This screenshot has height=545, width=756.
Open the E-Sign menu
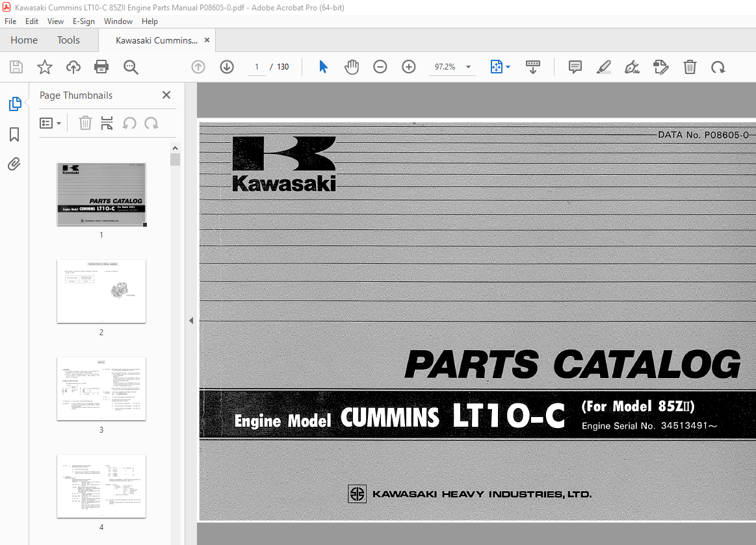point(83,21)
